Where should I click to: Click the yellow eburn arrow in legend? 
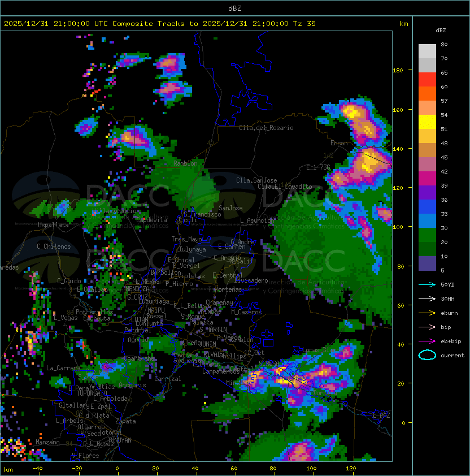pos(427,313)
